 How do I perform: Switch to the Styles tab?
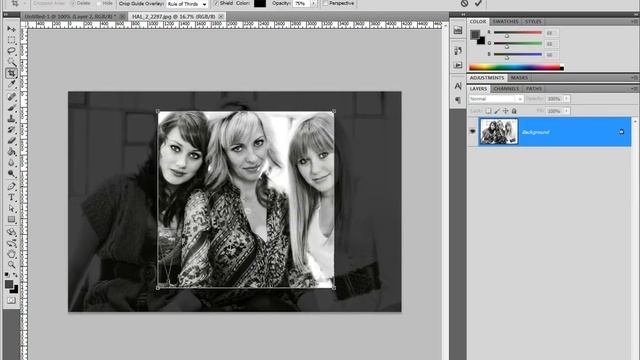click(x=533, y=21)
